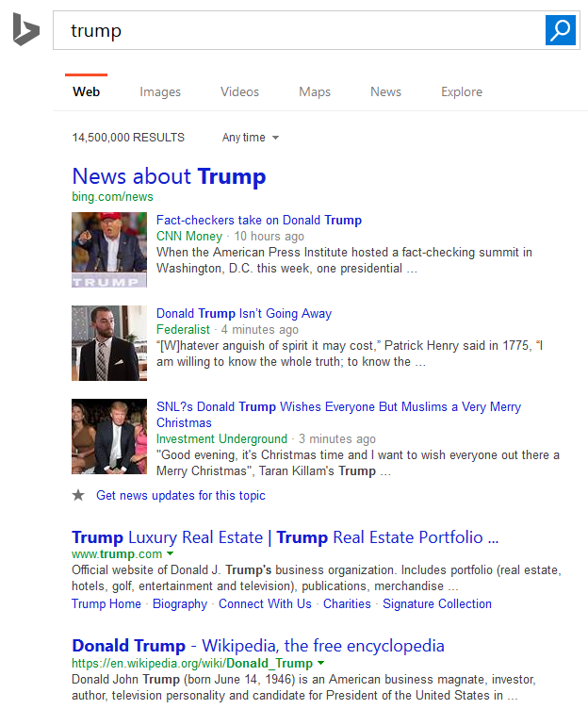
Task: Click the Federalist article thumbnail photo
Action: pos(109,343)
